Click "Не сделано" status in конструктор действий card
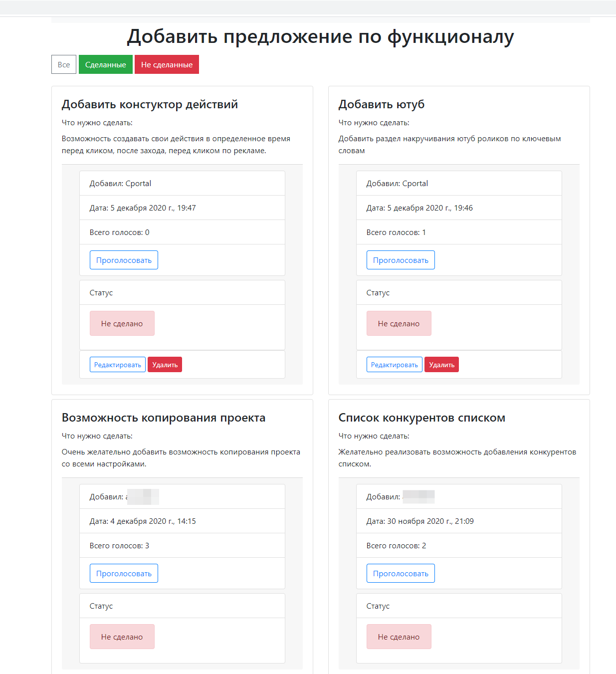The height and width of the screenshot is (674, 616). tap(122, 323)
